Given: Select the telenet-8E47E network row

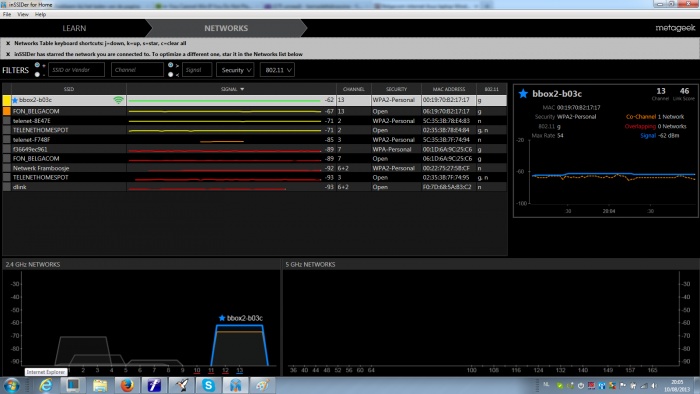Looking at the screenshot, I should (254, 120).
